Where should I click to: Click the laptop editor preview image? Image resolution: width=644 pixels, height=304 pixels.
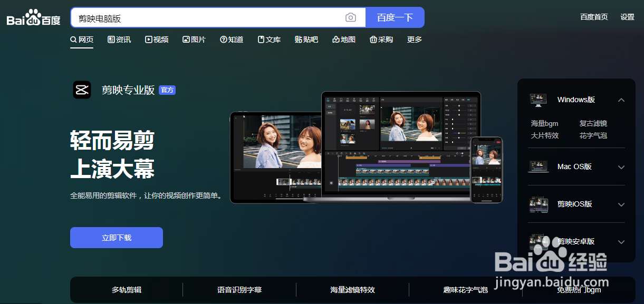point(401,146)
